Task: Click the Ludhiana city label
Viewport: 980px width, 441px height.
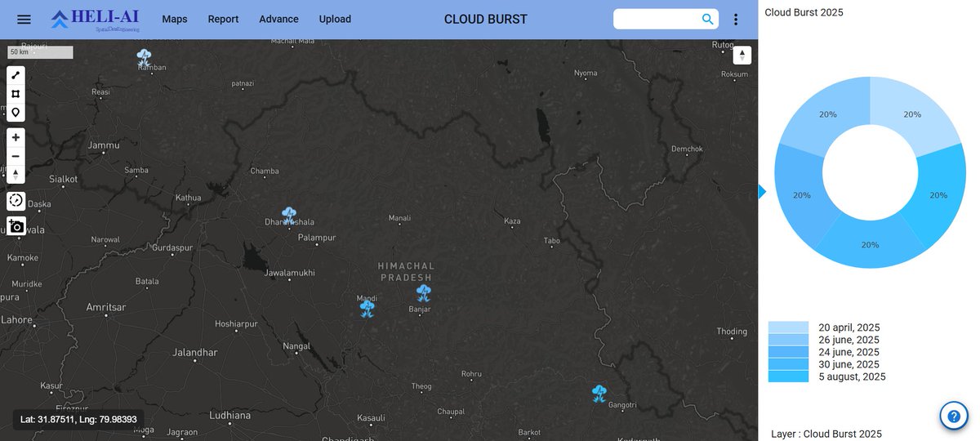Action: pyautogui.click(x=230, y=415)
